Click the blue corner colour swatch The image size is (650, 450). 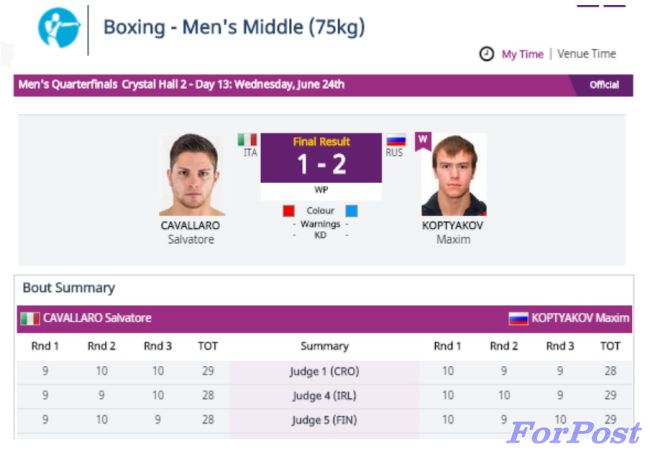tap(352, 211)
